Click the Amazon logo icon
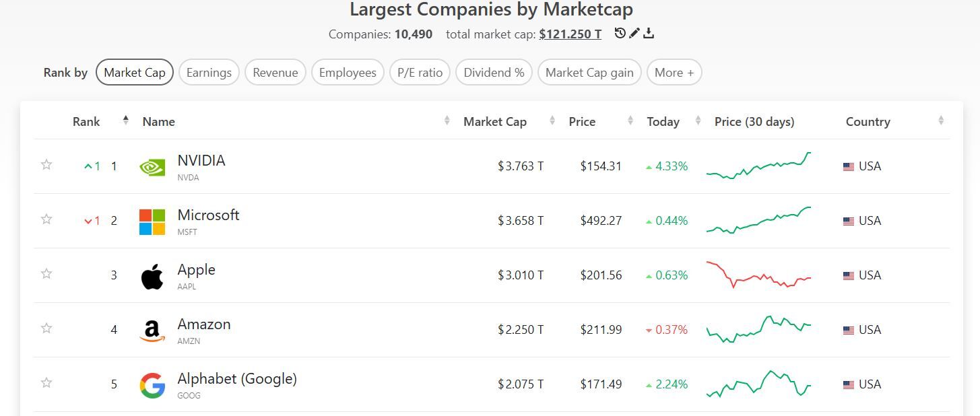980x416 pixels. [152, 331]
